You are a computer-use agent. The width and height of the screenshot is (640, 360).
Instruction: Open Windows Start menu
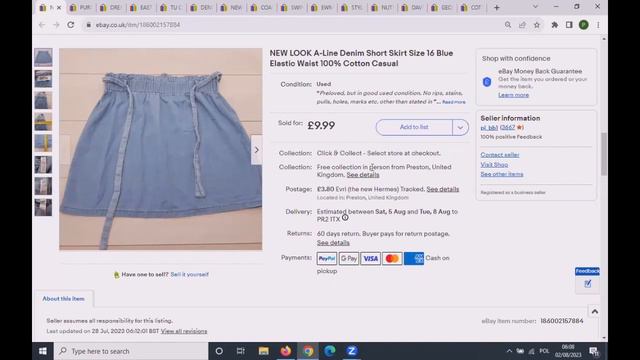pos(43,351)
